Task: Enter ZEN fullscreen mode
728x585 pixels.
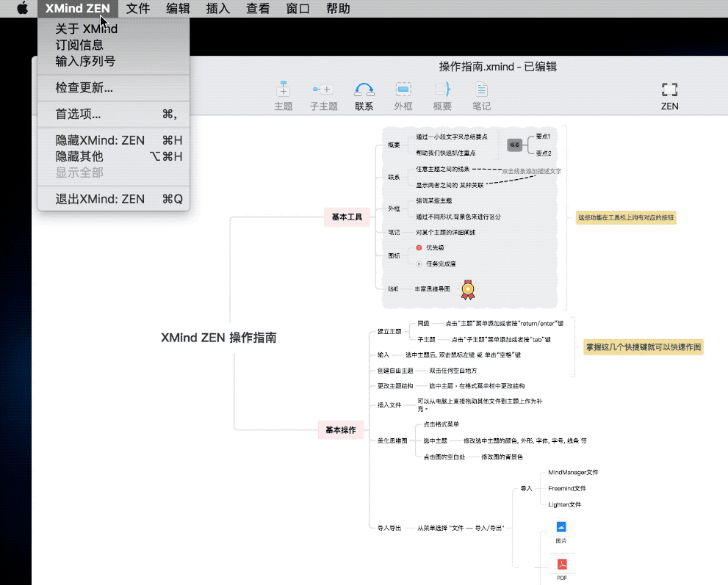Action: 669,95
